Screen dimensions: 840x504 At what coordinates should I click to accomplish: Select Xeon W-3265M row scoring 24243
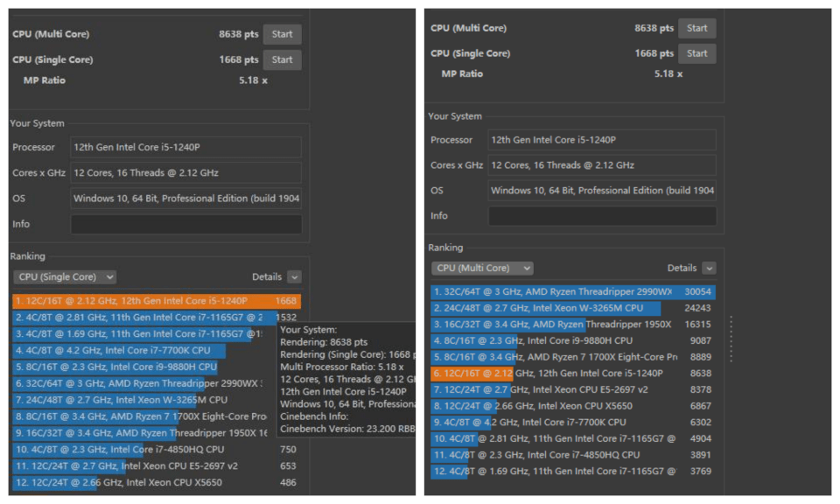[573, 309]
